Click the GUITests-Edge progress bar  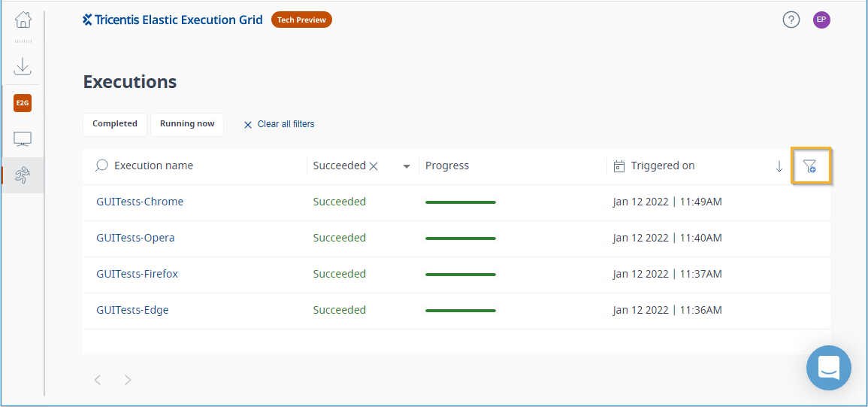click(x=461, y=311)
